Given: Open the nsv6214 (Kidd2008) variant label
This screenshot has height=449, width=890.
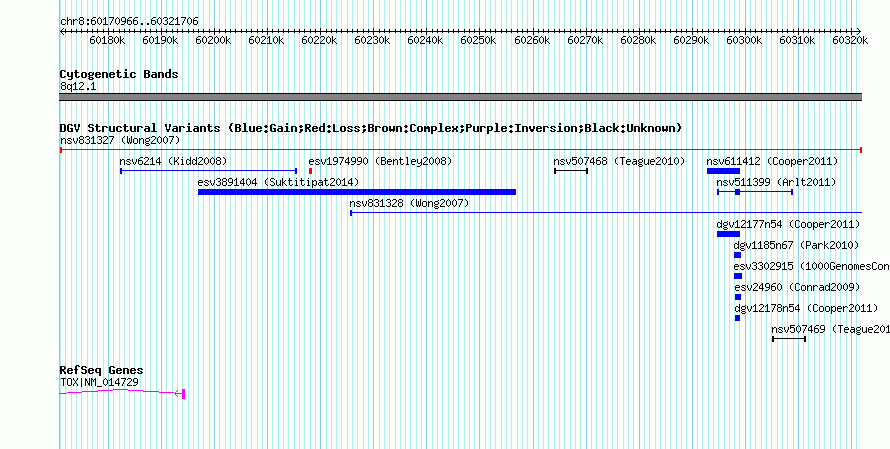Looking at the screenshot, I should pyautogui.click(x=173, y=161).
